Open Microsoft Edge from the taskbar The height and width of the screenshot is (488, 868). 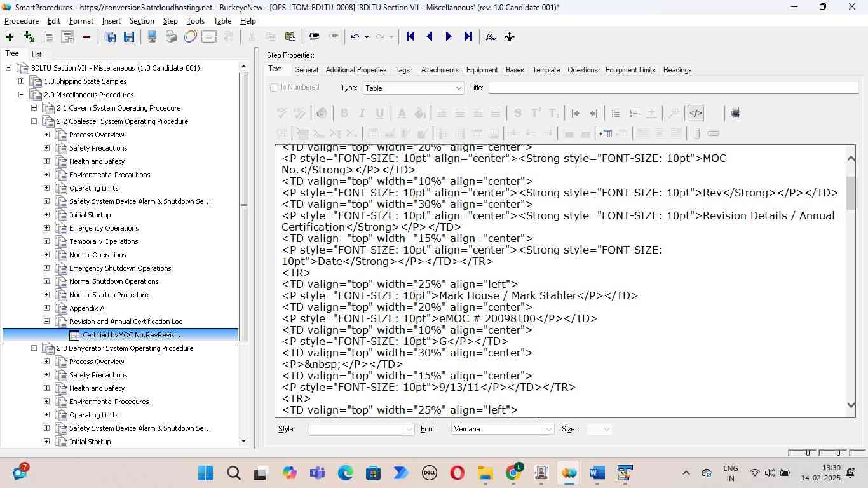pos(346,473)
